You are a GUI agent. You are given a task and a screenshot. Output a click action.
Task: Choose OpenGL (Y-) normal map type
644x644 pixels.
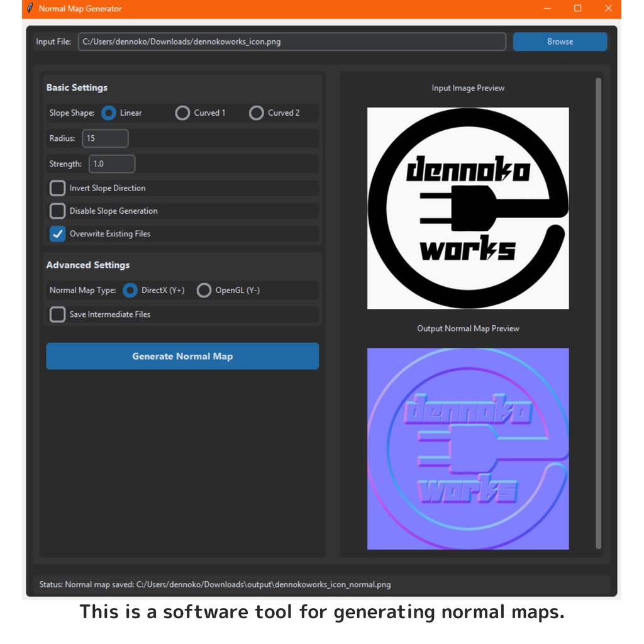pos(204,290)
